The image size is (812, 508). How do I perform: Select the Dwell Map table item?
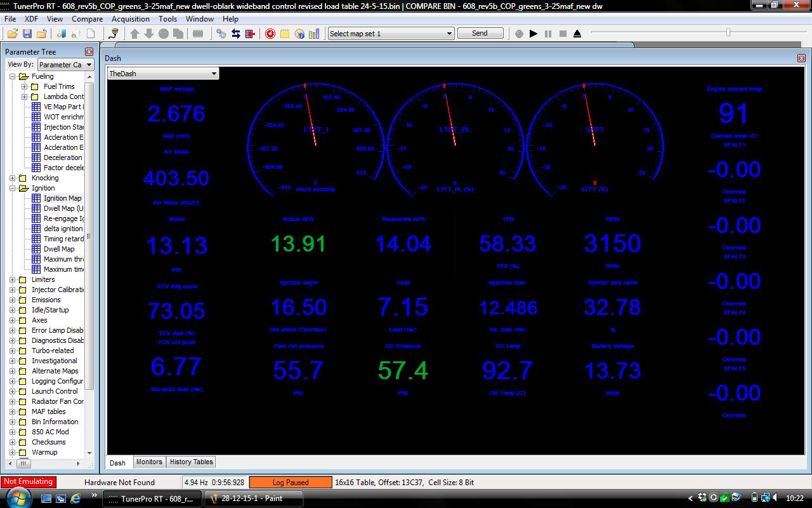coord(59,249)
